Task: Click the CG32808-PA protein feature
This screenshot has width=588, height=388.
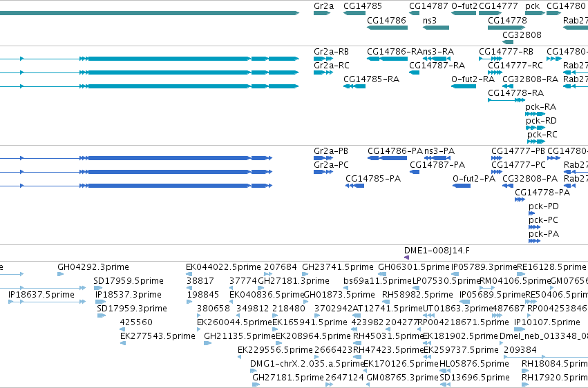Action: [508, 186]
